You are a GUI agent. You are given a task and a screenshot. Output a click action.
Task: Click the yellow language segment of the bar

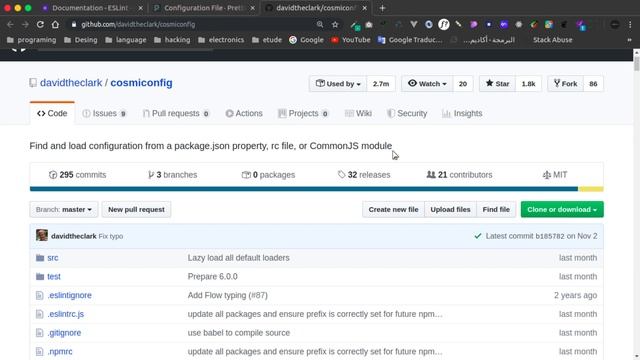point(591,189)
